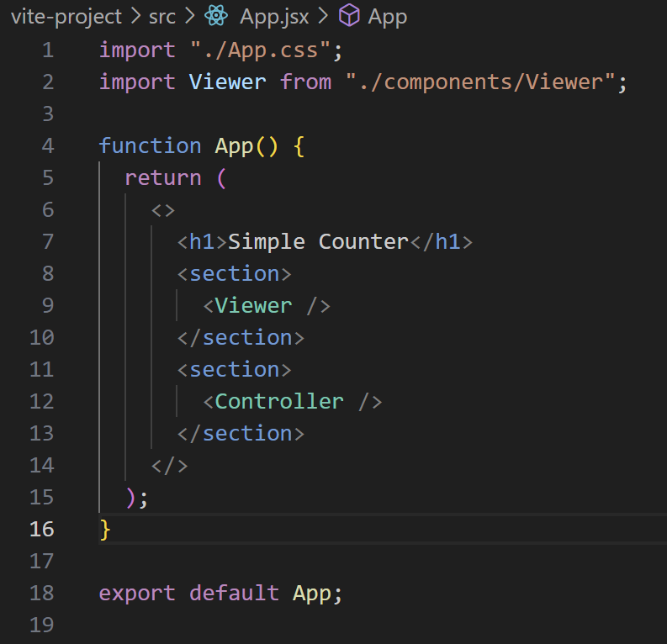Click the React atom icon in breadcrumb
The height and width of the screenshot is (644, 667).
(x=216, y=16)
